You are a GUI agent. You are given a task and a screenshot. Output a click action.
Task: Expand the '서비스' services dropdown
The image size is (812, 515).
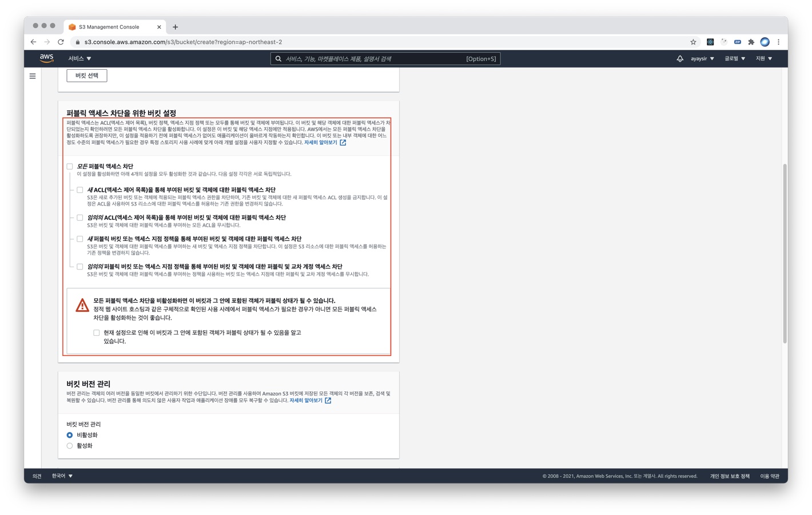tap(79, 58)
